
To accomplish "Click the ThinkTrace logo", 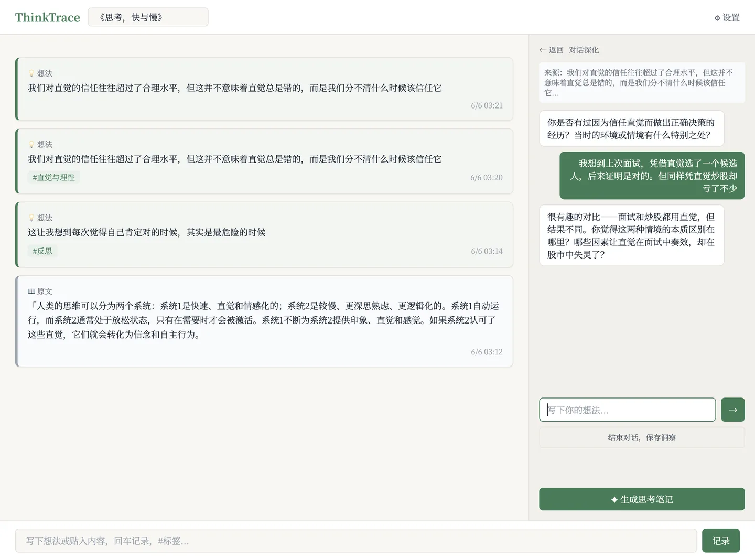I will pyautogui.click(x=47, y=17).
